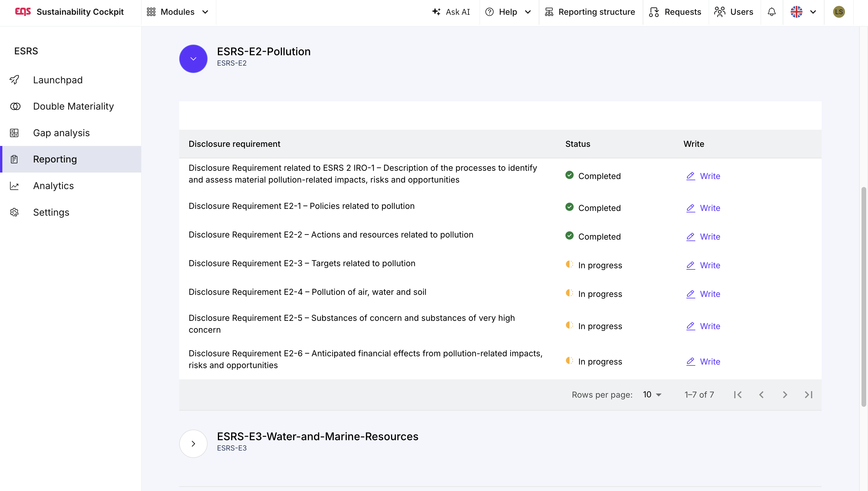Go to previous page of table

click(x=761, y=395)
